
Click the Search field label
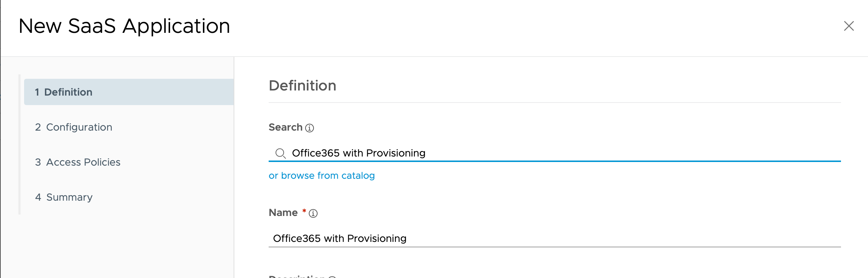point(285,127)
